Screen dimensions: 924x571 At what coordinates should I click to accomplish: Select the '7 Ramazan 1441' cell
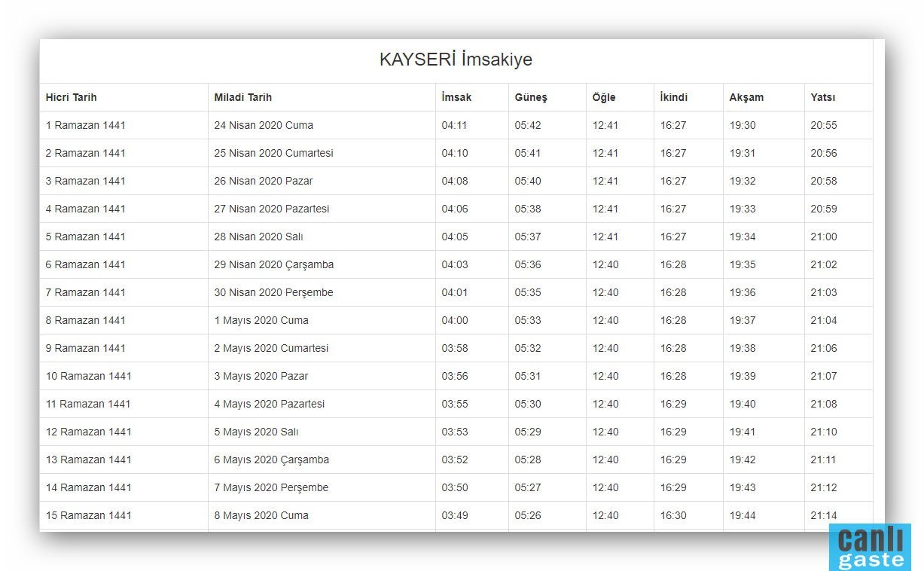pos(85,292)
